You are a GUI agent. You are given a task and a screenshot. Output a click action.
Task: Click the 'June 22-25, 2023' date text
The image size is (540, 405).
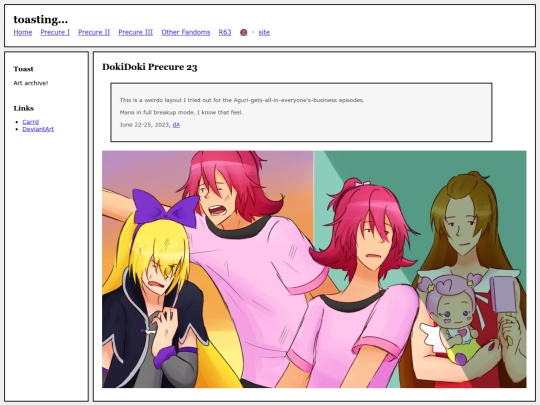tap(145, 125)
